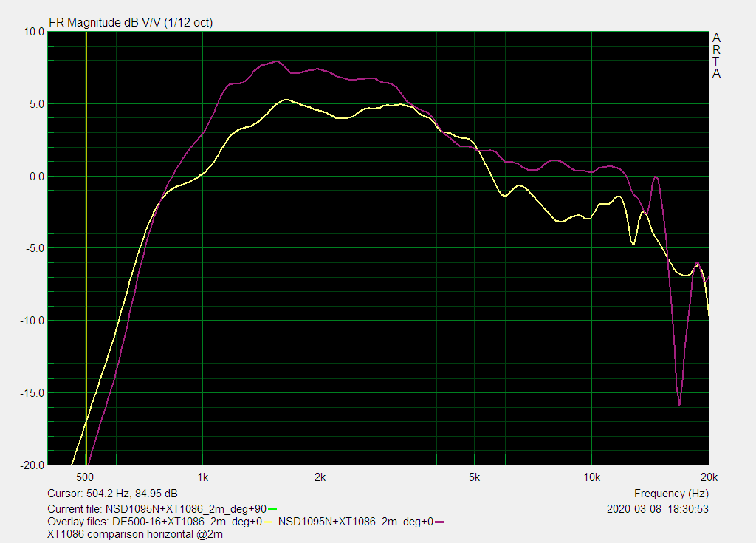Click the magenta curve peak near 1.5 kHz
This screenshot has width=756, height=543.
[276, 61]
